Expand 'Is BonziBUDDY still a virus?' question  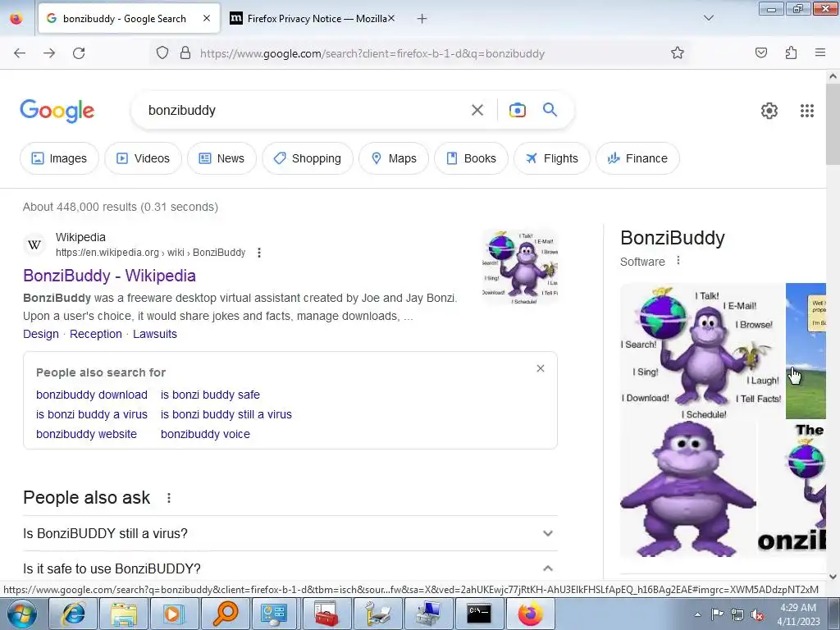click(x=290, y=533)
